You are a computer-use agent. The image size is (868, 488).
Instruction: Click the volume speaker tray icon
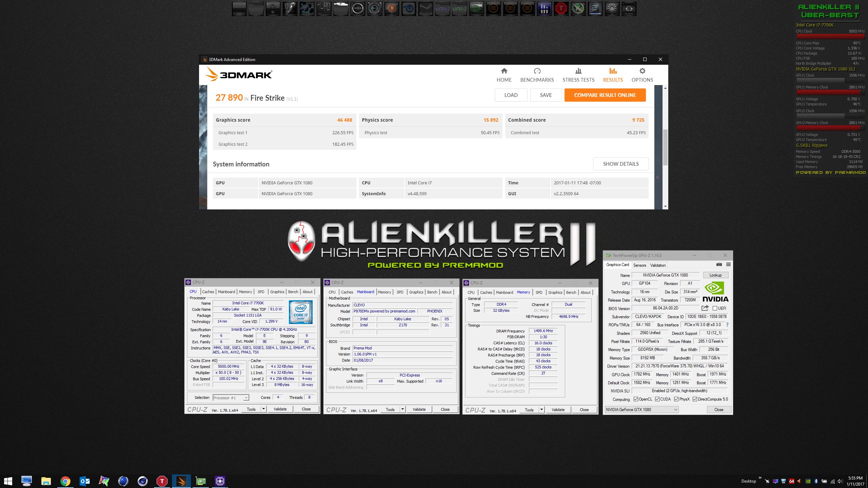click(x=840, y=481)
